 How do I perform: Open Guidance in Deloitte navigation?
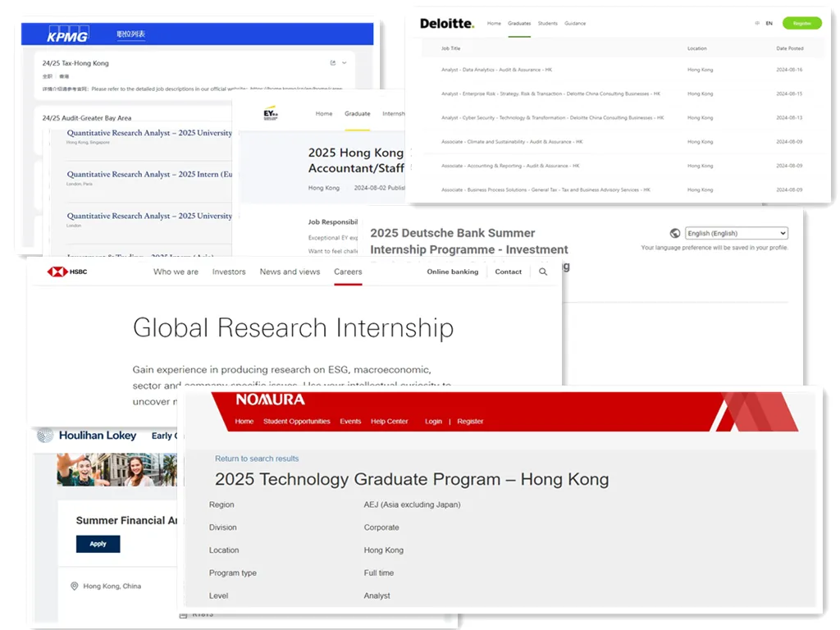pyautogui.click(x=575, y=24)
